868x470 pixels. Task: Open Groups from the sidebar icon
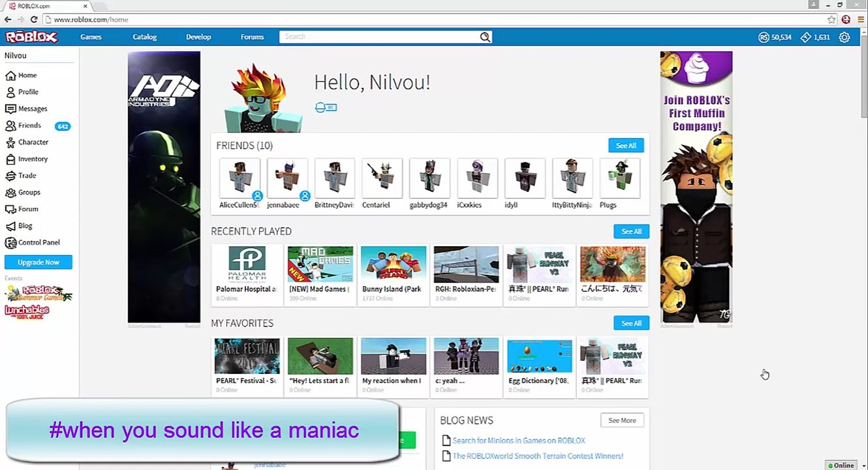(10, 193)
